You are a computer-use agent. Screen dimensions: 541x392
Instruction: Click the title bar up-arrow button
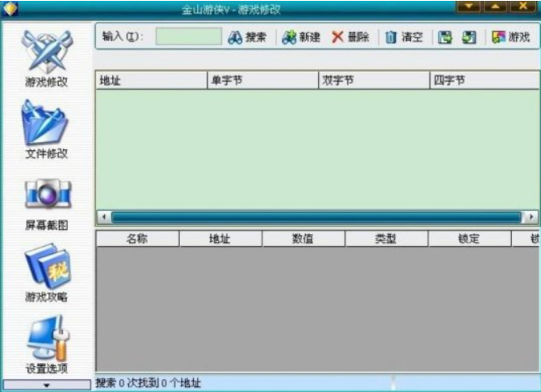coord(496,6)
